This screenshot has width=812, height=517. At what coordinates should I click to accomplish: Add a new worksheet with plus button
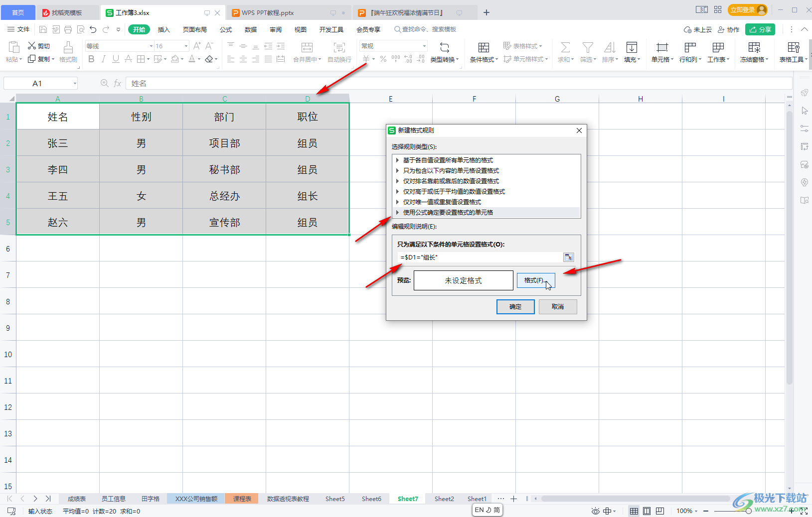point(513,499)
